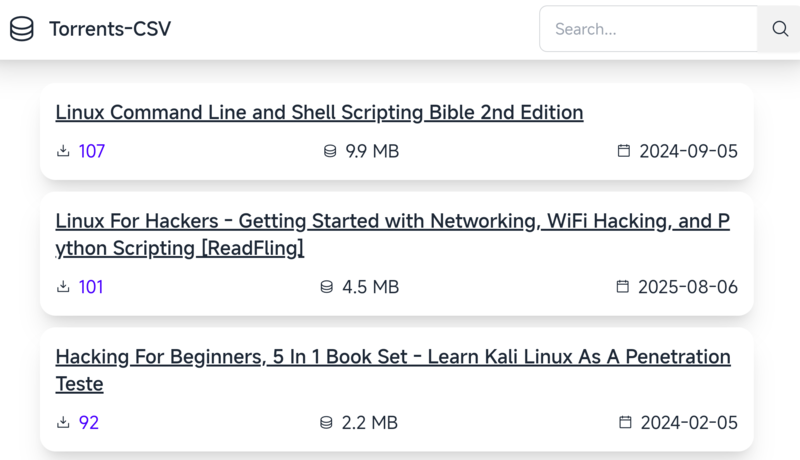Viewport: 800px width, 460px height.
Task: Go to Torrents-CSV home title
Action: pos(110,29)
